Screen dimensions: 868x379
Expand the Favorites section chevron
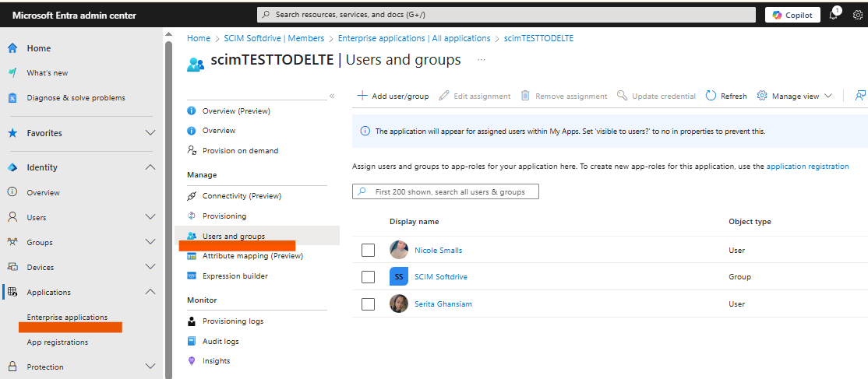coord(150,133)
